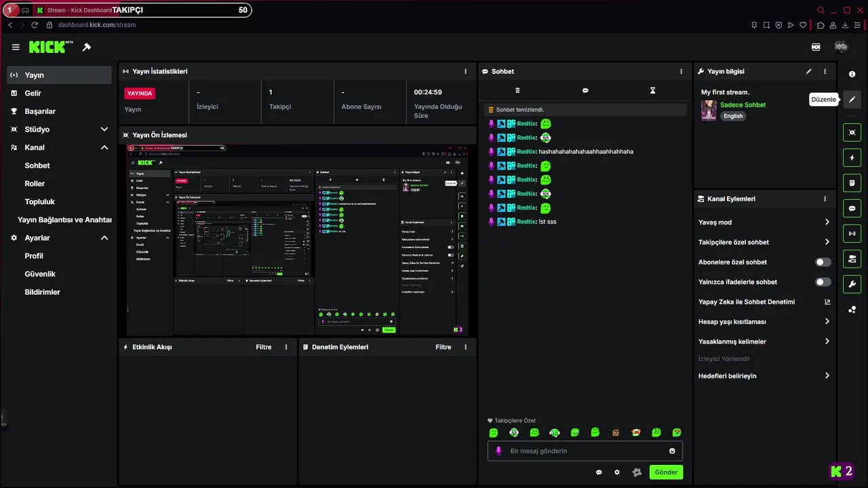Image resolution: width=868 pixels, height=488 pixels.
Task: Click the gear icon below message box
Action: pyautogui.click(x=617, y=472)
